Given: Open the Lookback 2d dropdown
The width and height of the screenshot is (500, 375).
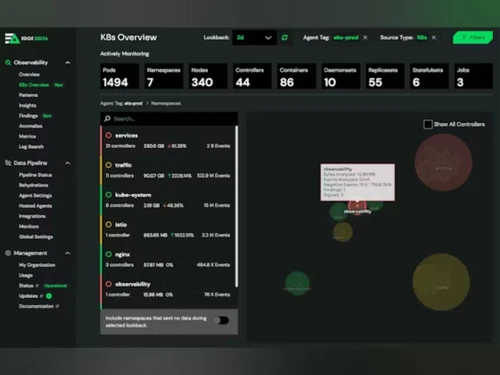Looking at the screenshot, I should click(254, 38).
